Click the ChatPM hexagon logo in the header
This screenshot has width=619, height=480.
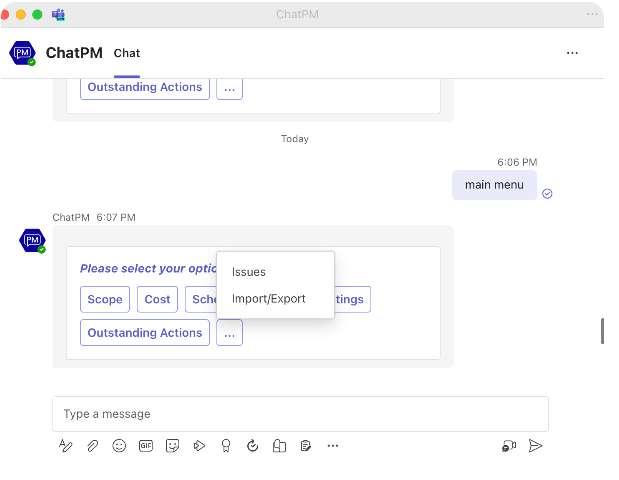tap(23, 53)
